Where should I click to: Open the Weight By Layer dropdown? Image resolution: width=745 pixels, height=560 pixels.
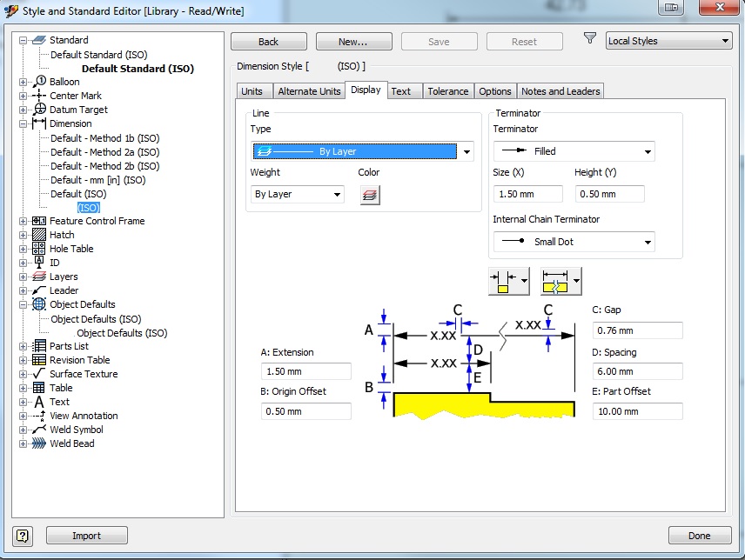pyautogui.click(x=298, y=194)
